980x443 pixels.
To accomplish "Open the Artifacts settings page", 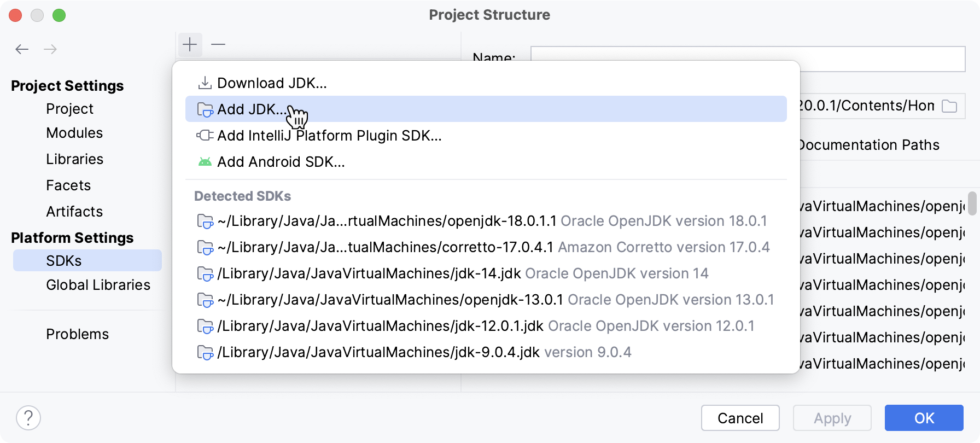I will click(x=74, y=212).
